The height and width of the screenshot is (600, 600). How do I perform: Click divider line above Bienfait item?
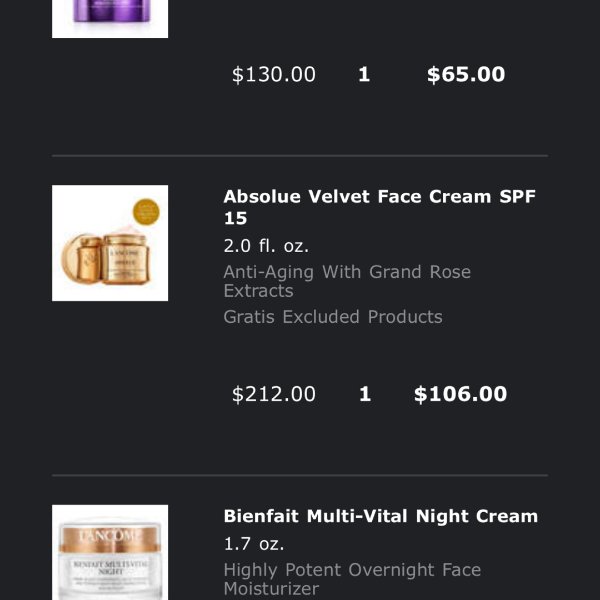coord(300,475)
